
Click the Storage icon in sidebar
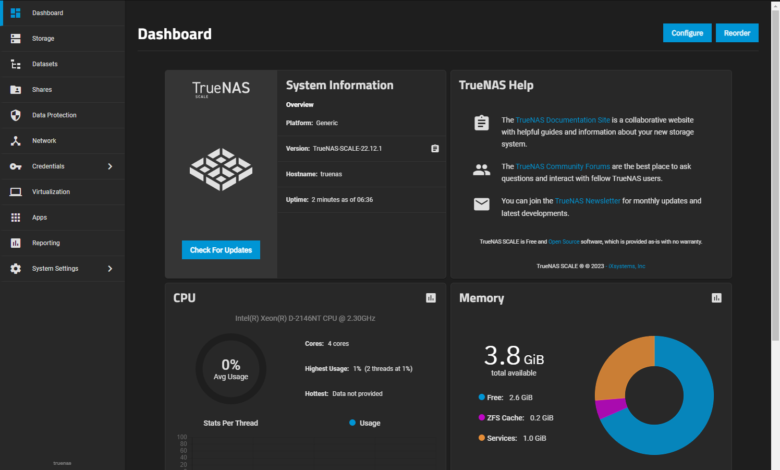(15, 38)
